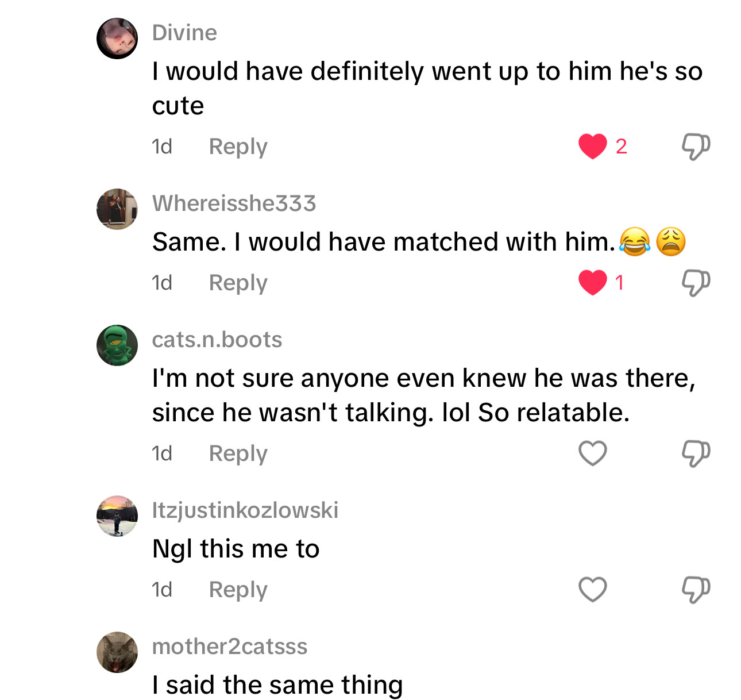Open the mother2catsss username link

point(229,647)
